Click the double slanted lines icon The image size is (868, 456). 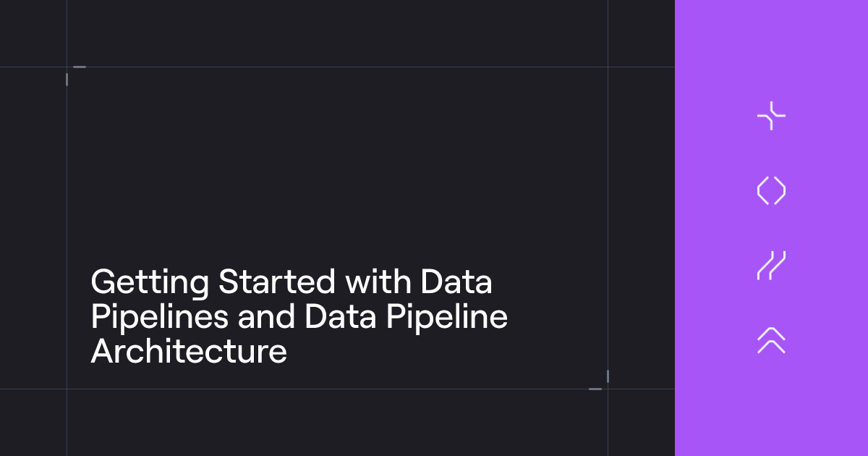(771, 266)
